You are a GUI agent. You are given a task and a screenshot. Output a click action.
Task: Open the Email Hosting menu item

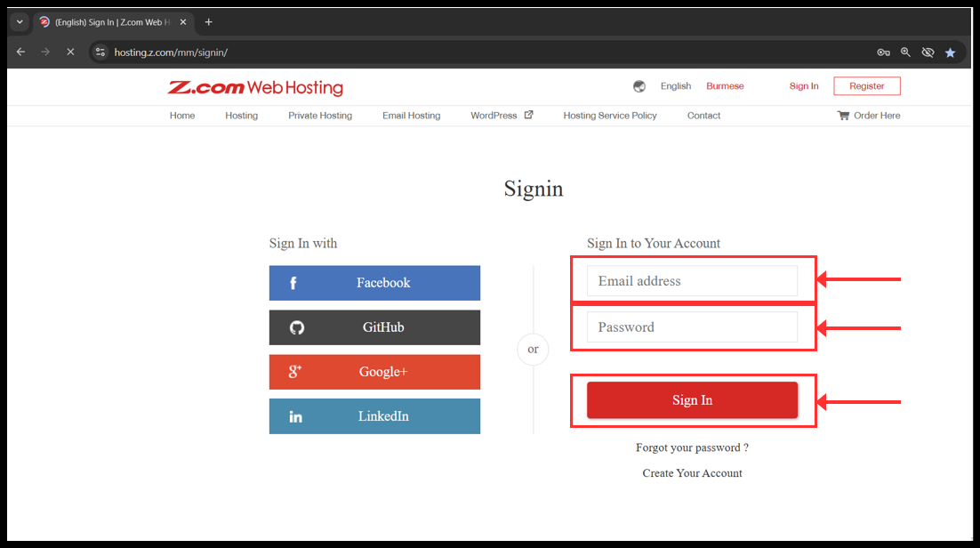point(411,116)
